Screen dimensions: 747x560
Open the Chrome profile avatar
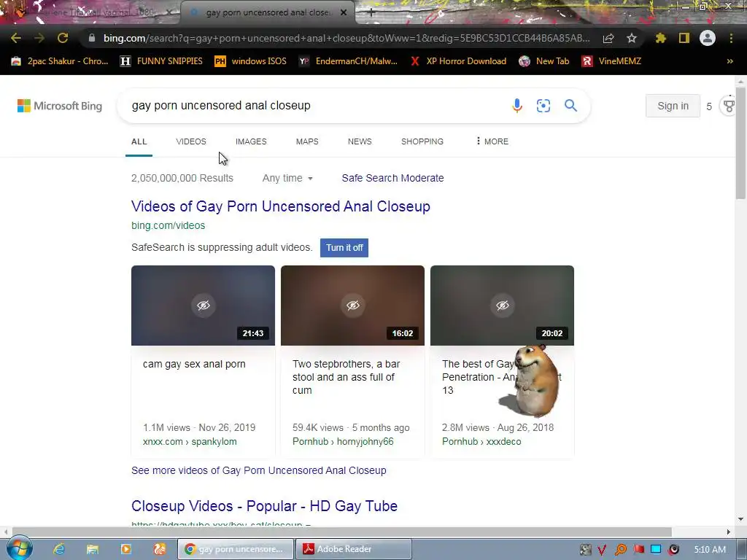click(x=708, y=38)
